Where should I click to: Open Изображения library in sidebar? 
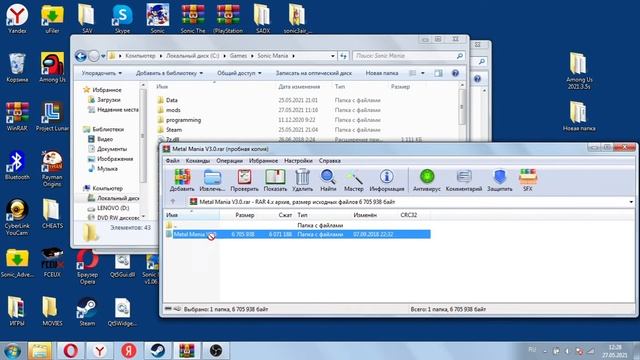(x=115, y=159)
